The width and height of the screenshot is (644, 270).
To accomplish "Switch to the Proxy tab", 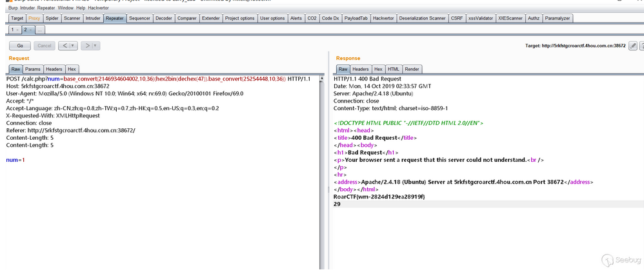I will point(34,18).
